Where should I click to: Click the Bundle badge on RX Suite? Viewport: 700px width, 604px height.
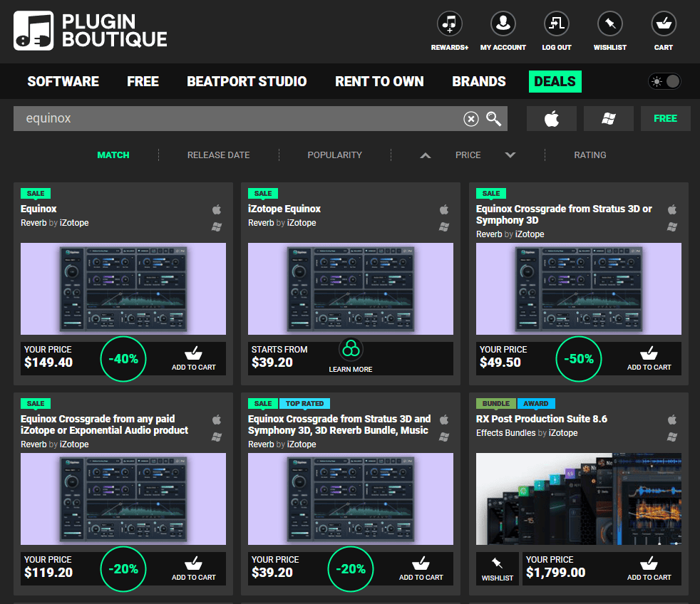pyautogui.click(x=496, y=404)
